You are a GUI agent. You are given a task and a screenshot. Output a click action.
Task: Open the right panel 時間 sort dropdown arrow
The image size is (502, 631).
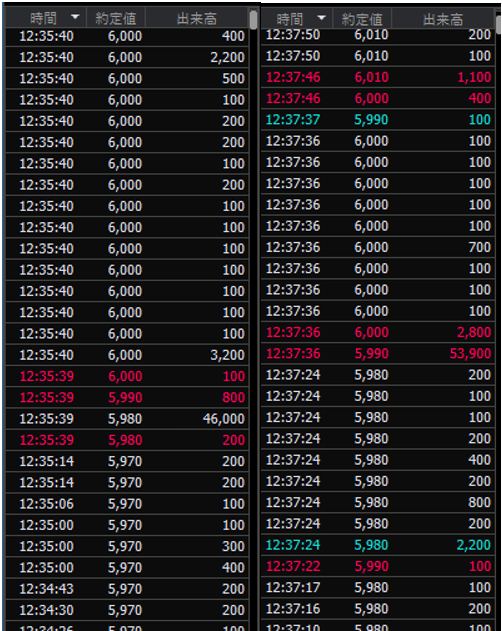[x=321, y=18]
